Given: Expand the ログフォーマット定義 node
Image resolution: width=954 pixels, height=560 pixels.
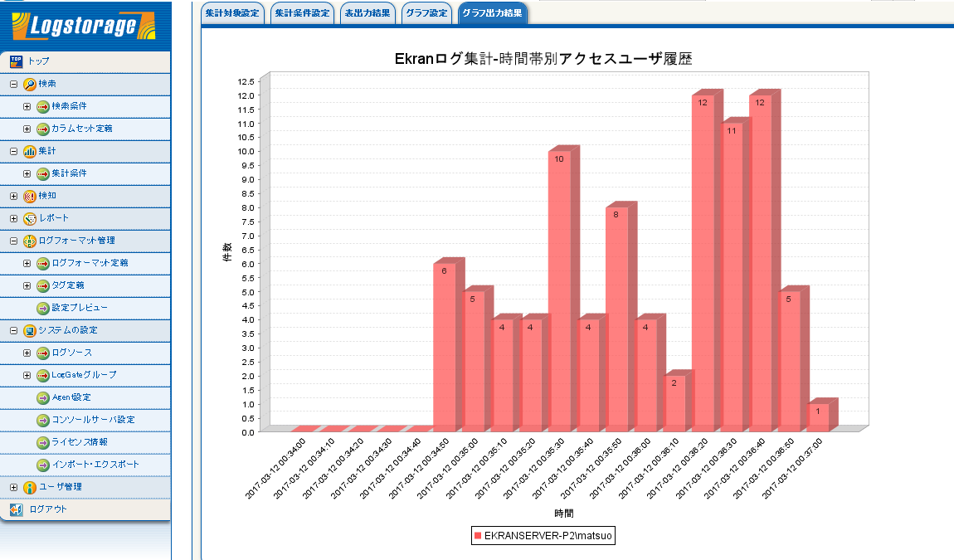Looking at the screenshot, I should (27, 264).
